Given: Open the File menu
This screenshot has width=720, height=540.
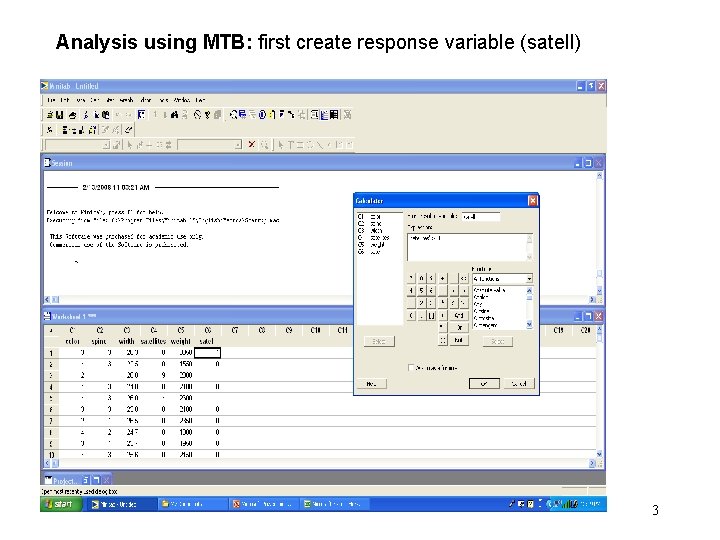Looking at the screenshot, I should [51, 100].
